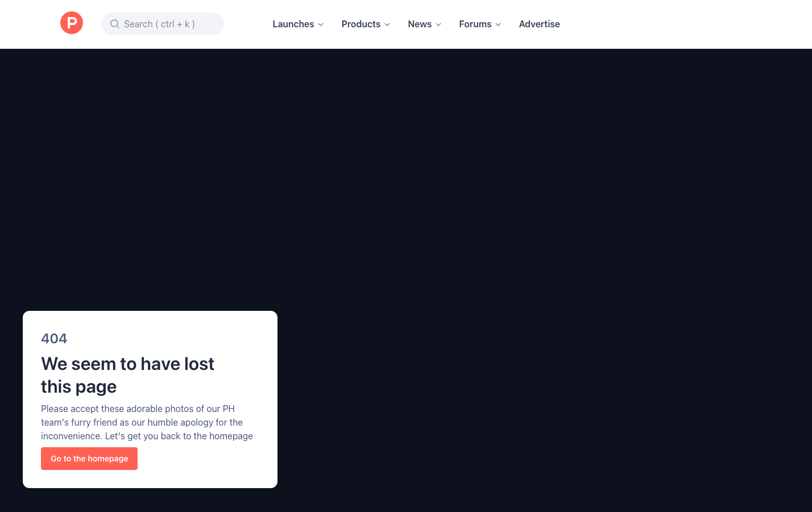Click the white 404 message card
This screenshot has height=512, width=812.
[150, 398]
